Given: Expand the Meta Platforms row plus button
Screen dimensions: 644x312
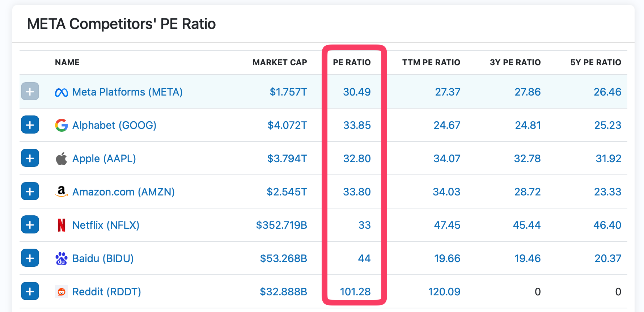Looking at the screenshot, I should click(x=30, y=92).
